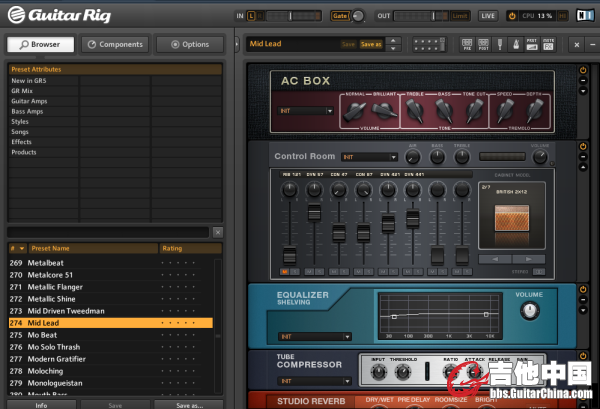Screen dimensions: 600x409
Task: Enable the Gate button
Action: pos(340,16)
